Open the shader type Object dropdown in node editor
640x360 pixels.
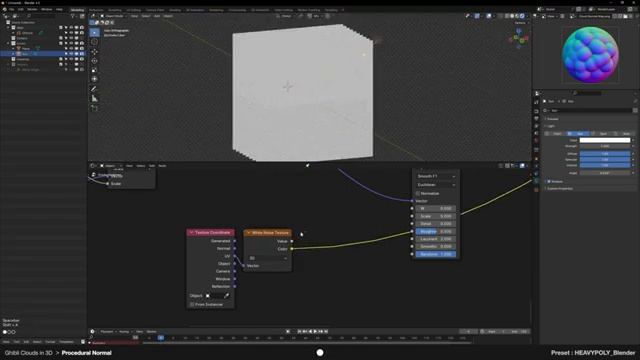[x=111, y=166]
